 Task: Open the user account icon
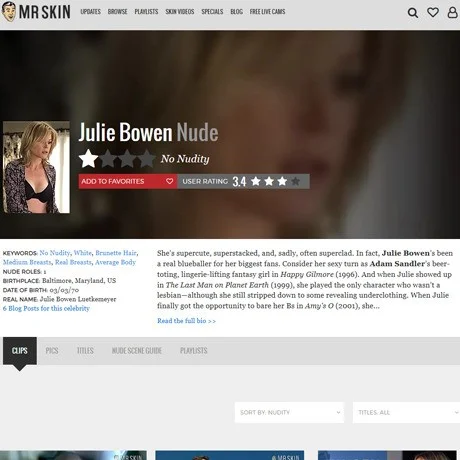(x=452, y=12)
